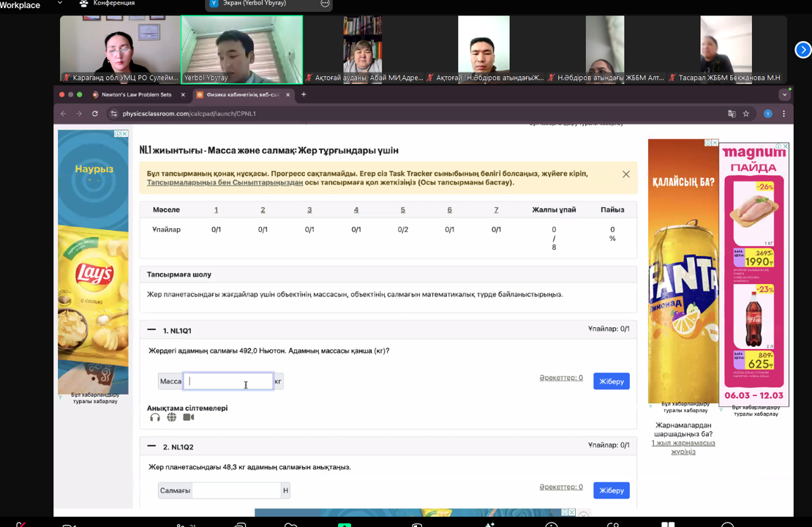The height and width of the screenshot is (527, 812).
Task: Open the globe web reference icon
Action: pos(172,417)
